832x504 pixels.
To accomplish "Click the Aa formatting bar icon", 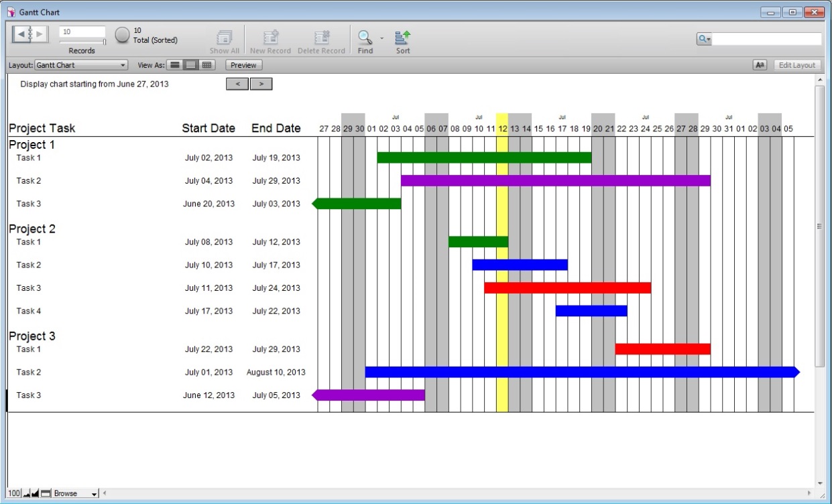I will click(x=760, y=65).
